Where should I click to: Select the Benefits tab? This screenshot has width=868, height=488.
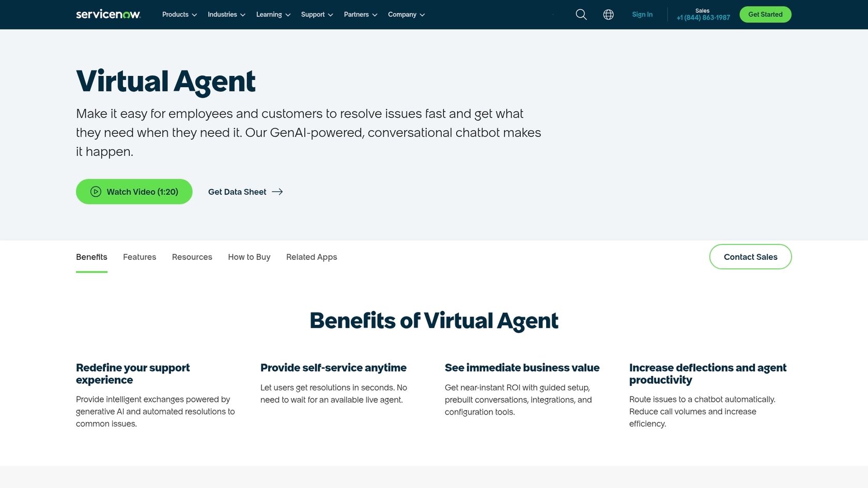pos(91,257)
